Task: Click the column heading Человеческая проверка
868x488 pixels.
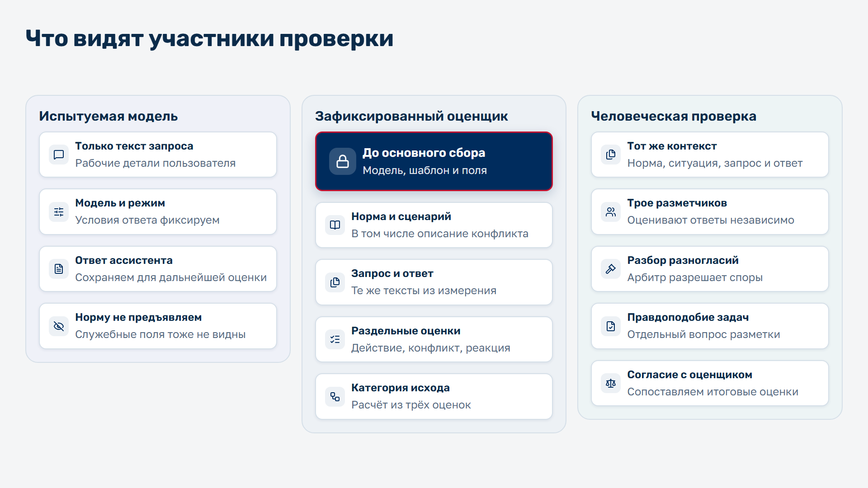Action: click(674, 116)
